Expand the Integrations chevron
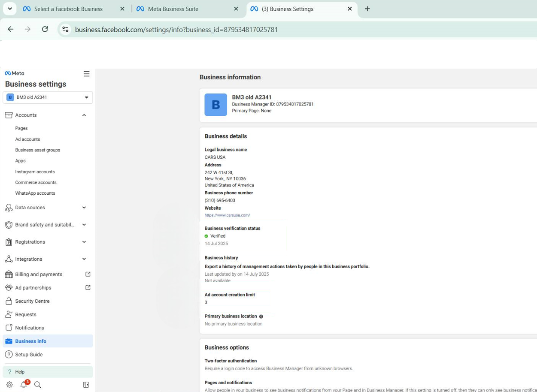The height and width of the screenshot is (392, 537). tap(84, 259)
